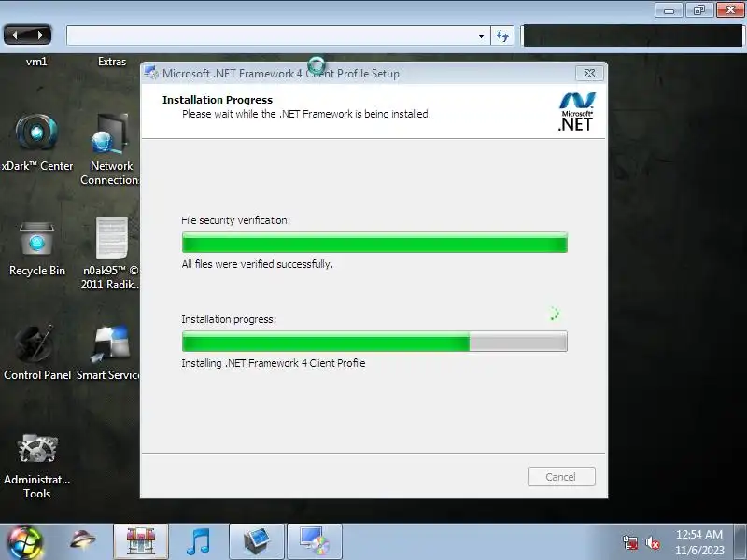The image size is (747, 560).
Task: Click the Windows Start orb
Action: [x=24, y=542]
